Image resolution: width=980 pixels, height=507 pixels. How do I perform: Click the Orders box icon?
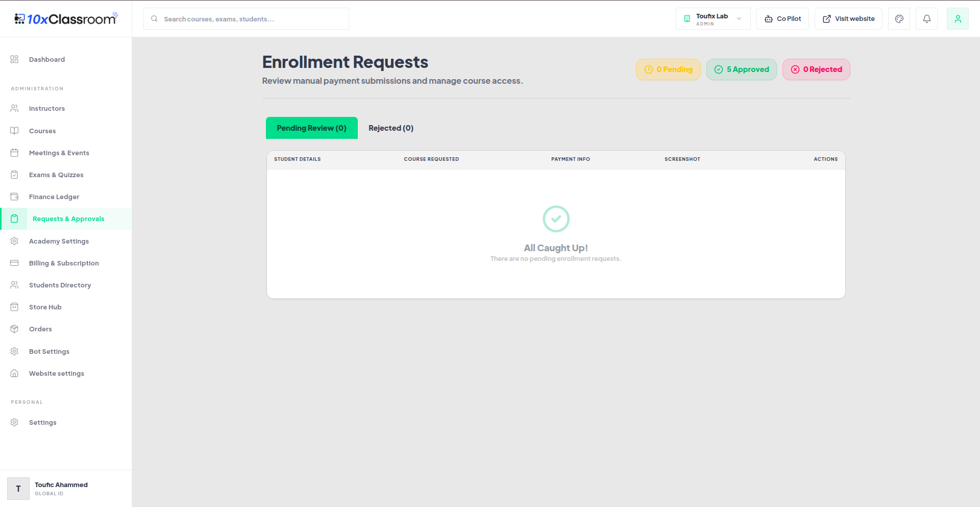click(x=14, y=329)
